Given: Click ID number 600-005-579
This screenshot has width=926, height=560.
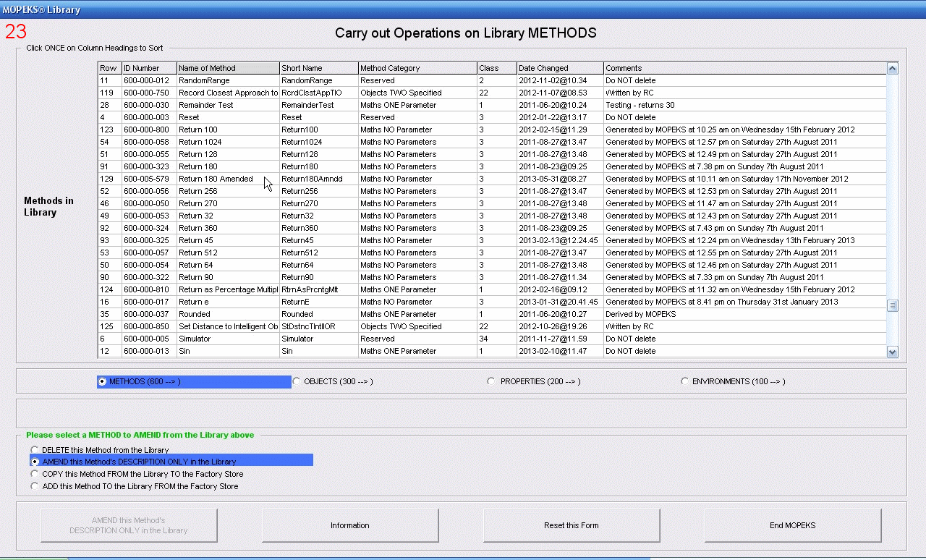Looking at the screenshot, I should [146, 179].
